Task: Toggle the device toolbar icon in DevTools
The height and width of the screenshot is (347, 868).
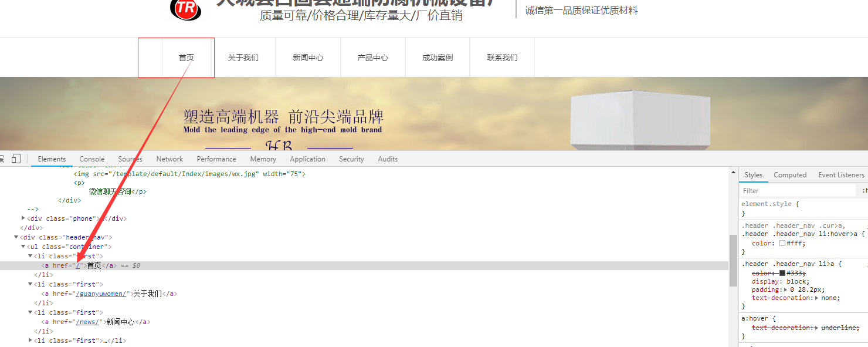Action: tap(16, 159)
